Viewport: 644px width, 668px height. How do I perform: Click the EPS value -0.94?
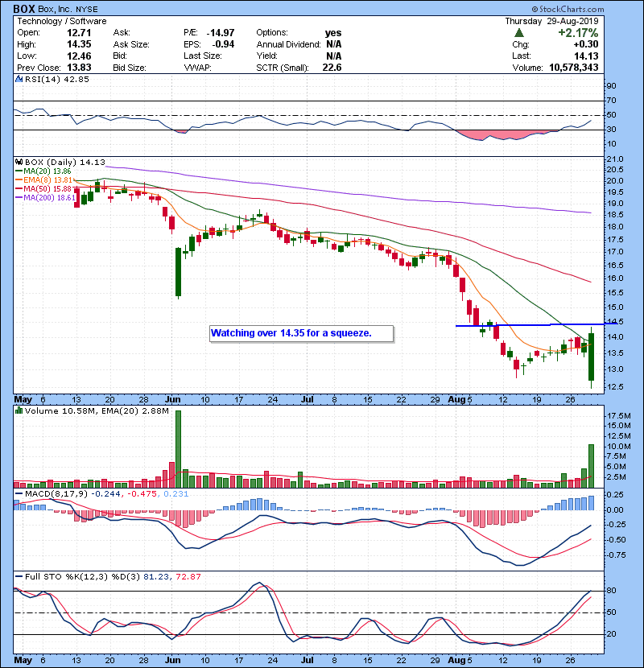[x=223, y=44]
